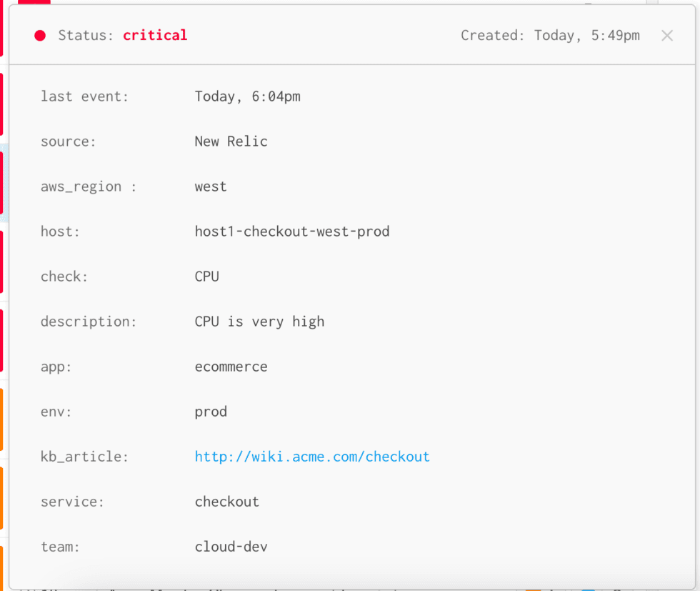Click the cloud-dev team value
Viewport: 700px width, 591px height.
231,546
